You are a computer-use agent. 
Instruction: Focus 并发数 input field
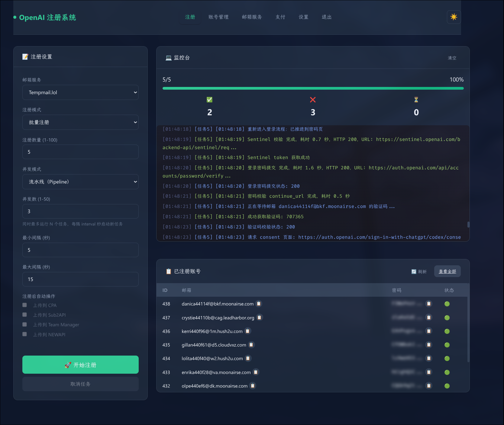point(80,211)
